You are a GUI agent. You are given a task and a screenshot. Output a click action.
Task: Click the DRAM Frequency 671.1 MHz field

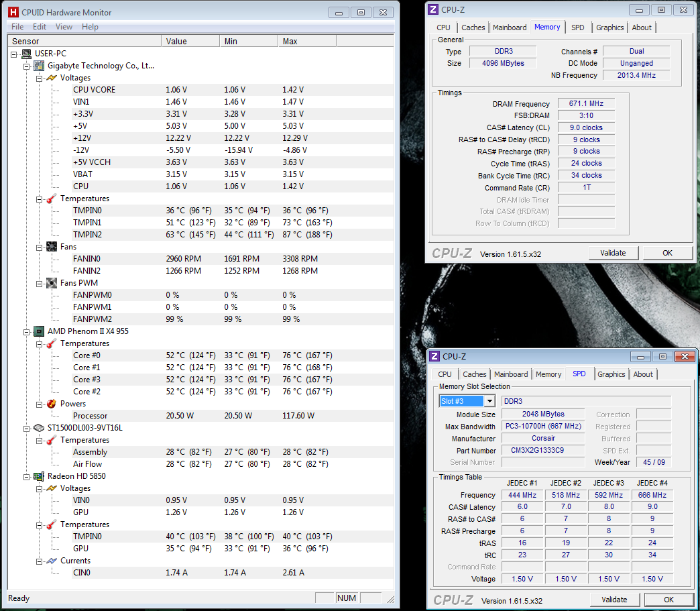pos(586,103)
